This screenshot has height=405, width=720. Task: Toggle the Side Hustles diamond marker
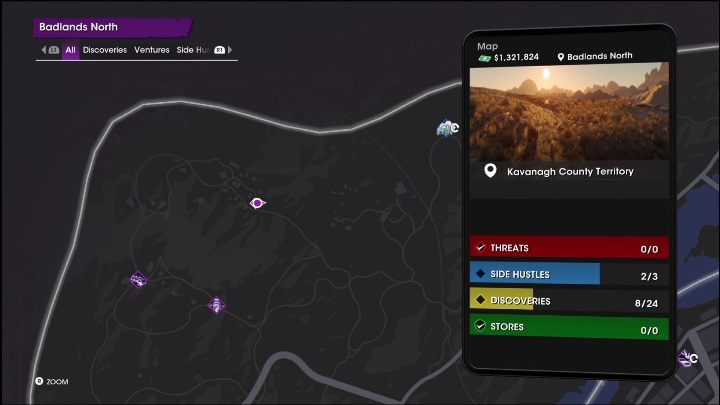tap(480, 274)
